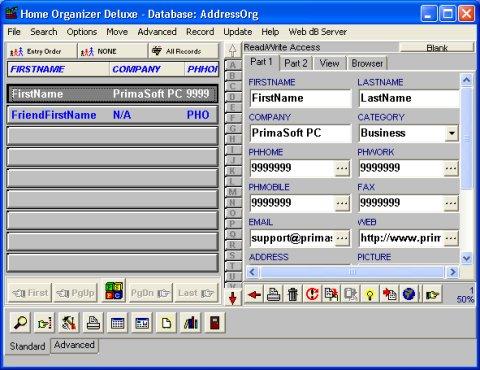480x370 pixels.
Task: Open the Search menu
Action: [44, 32]
